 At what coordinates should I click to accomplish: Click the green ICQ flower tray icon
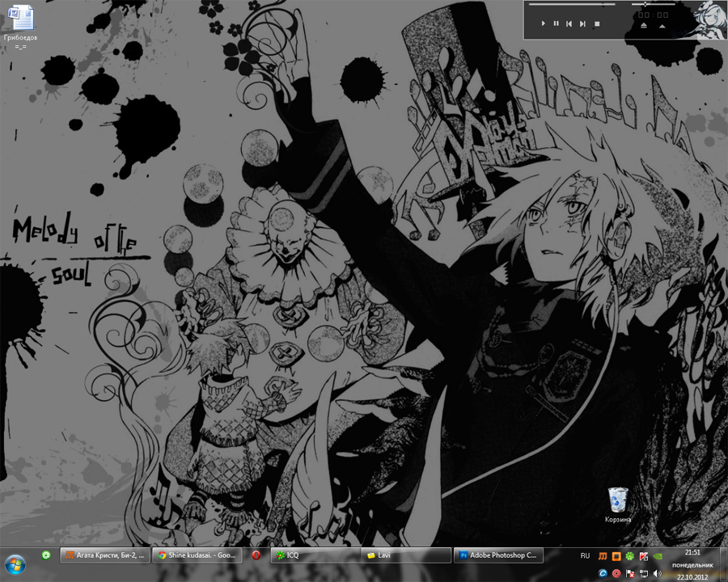pyautogui.click(x=629, y=556)
